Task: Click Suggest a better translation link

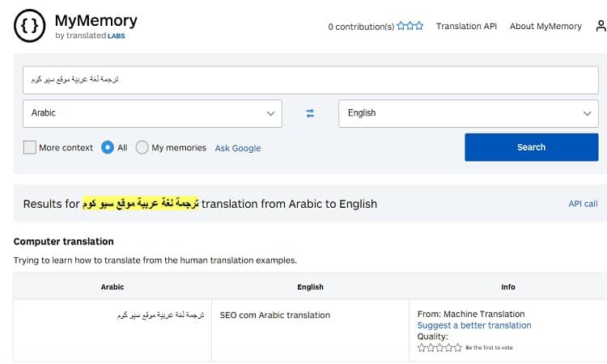Action: pyautogui.click(x=474, y=325)
